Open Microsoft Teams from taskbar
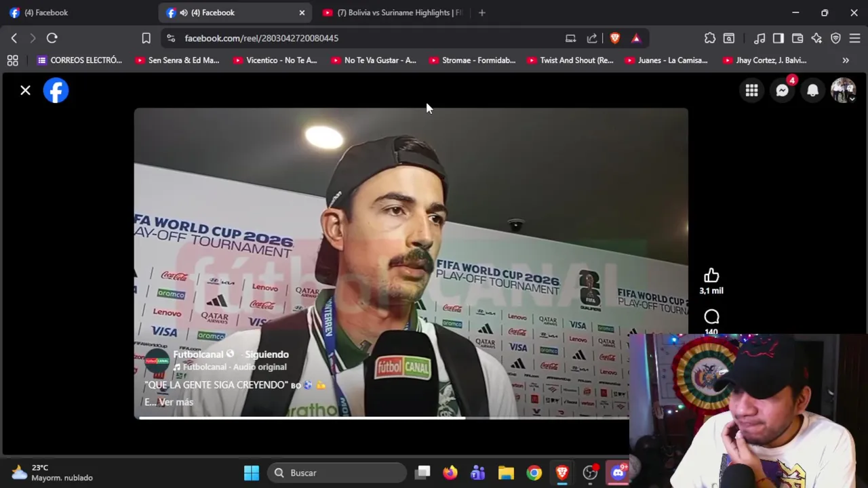This screenshot has width=868, height=488. [x=478, y=472]
